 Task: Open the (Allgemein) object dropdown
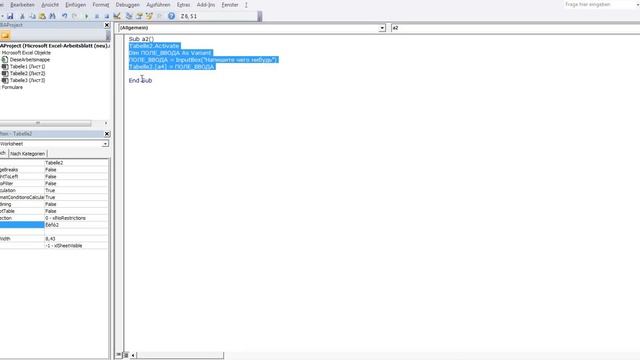(x=382, y=28)
